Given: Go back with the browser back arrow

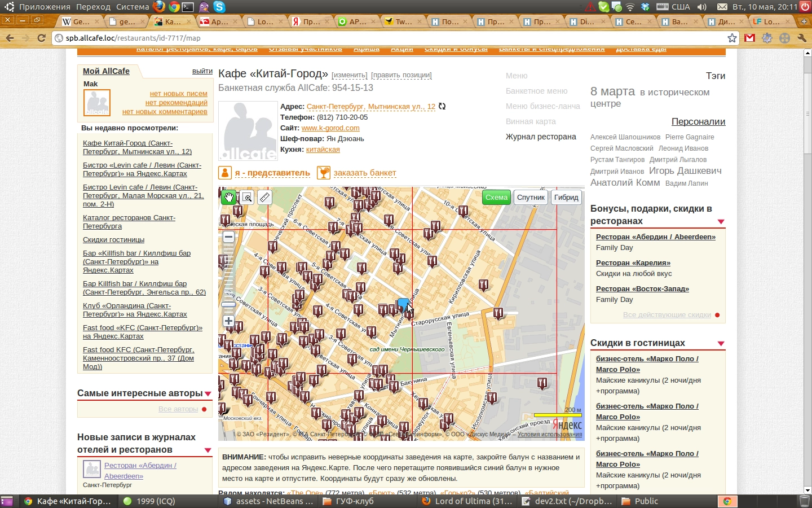Looking at the screenshot, I should coord(10,38).
